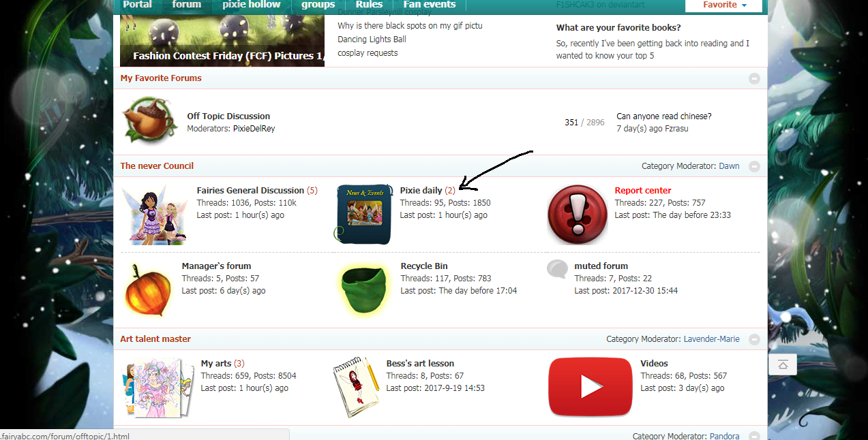Image resolution: width=868 pixels, height=440 pixels.
Task: Click the Pixie daily News & Events icon
Action: coord(364,214)
